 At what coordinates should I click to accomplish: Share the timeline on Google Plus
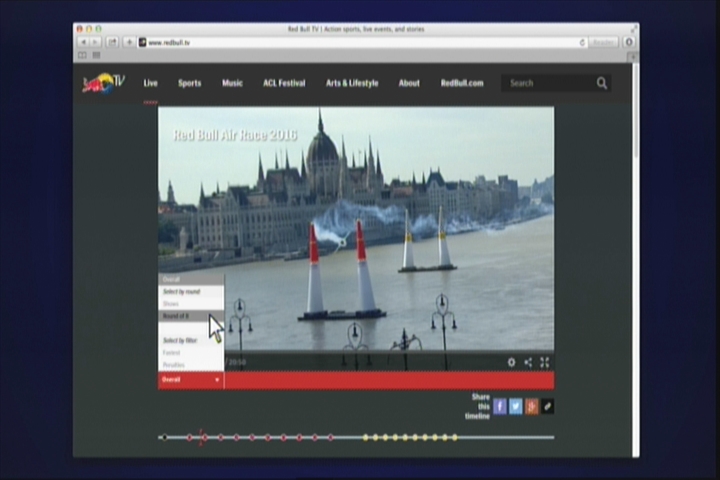(x=531, y=407)
